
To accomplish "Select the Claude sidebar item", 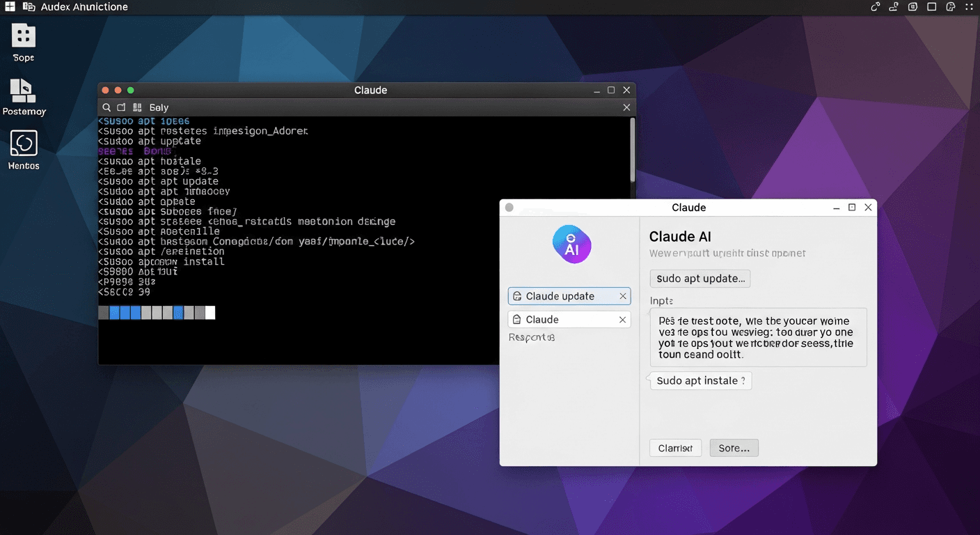I will [x=569, y=320].
